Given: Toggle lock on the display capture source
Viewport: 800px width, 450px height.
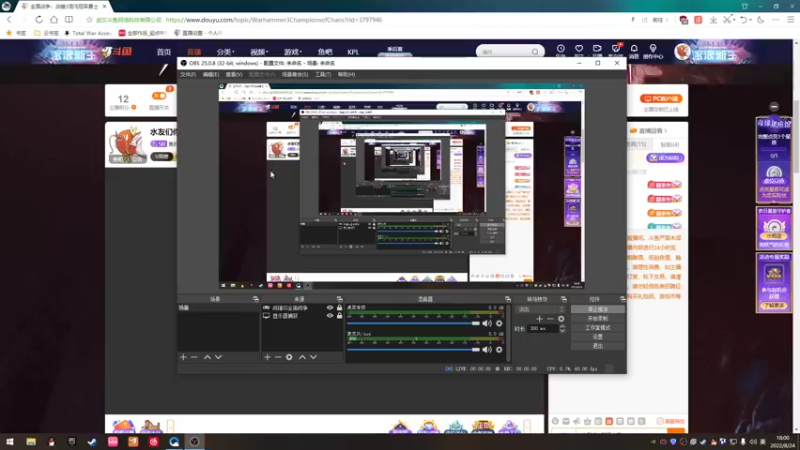Looking at the screenshot, I should 339,316.
